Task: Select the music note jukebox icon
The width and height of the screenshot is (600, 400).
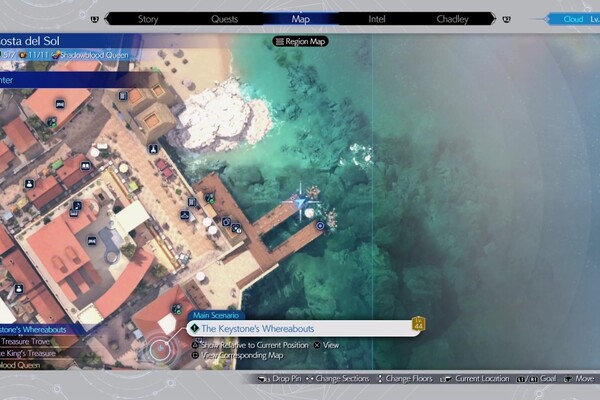Action: pos(77,206)
